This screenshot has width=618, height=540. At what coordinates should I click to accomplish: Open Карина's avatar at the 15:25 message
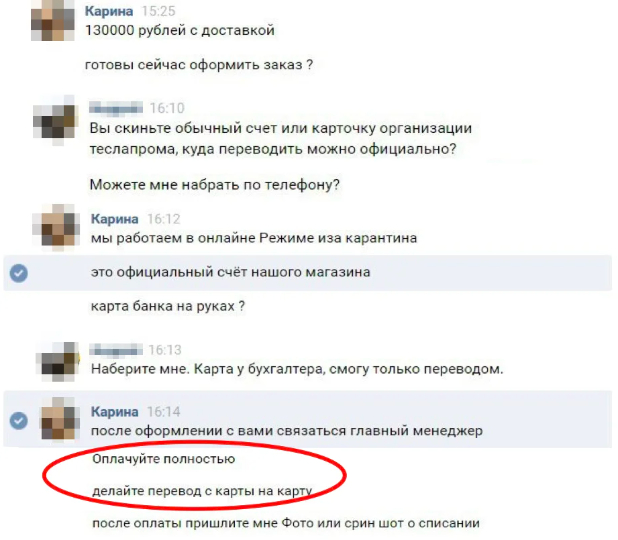click(x=53, y=20)
